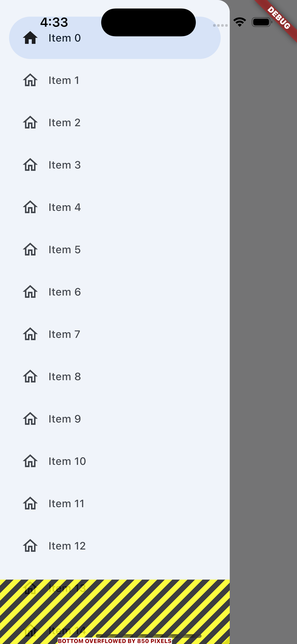Click the home icon beside Item 11
297x644 pixels.
(x=30, y=503)
